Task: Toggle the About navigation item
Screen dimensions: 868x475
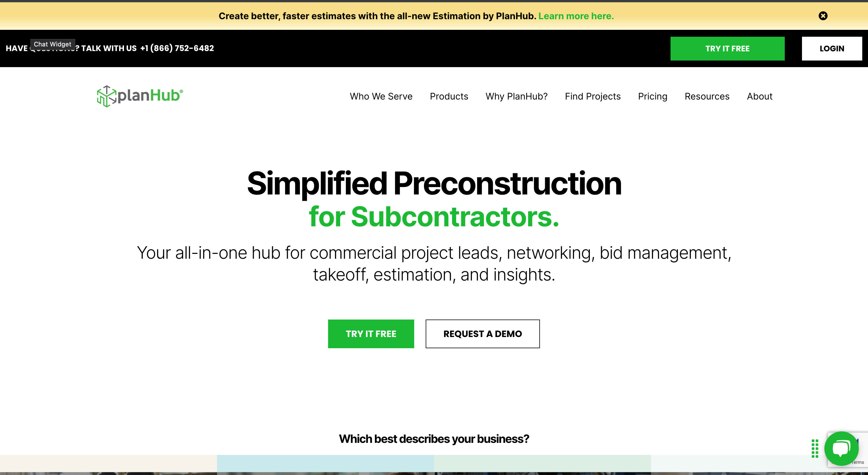Action: tap(760, 96)
